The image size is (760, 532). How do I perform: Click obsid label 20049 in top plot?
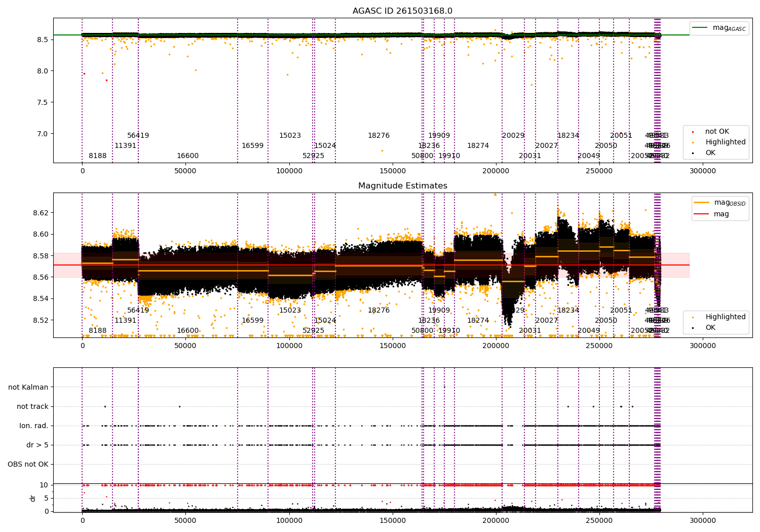589,156
